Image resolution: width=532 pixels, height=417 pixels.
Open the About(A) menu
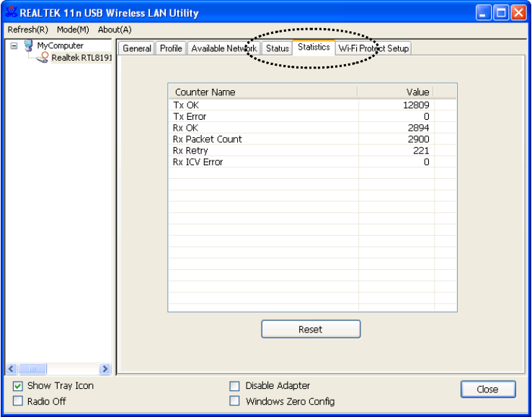(x=115, y=30)
